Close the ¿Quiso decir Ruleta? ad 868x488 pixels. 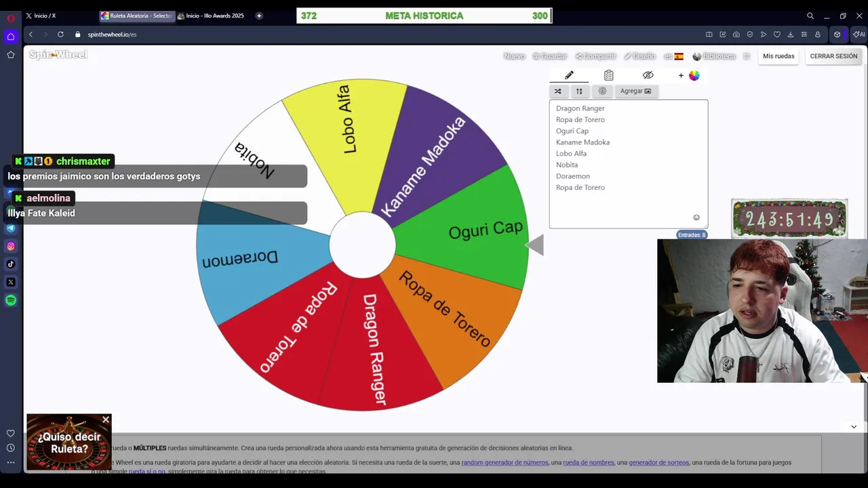[106, 420]
